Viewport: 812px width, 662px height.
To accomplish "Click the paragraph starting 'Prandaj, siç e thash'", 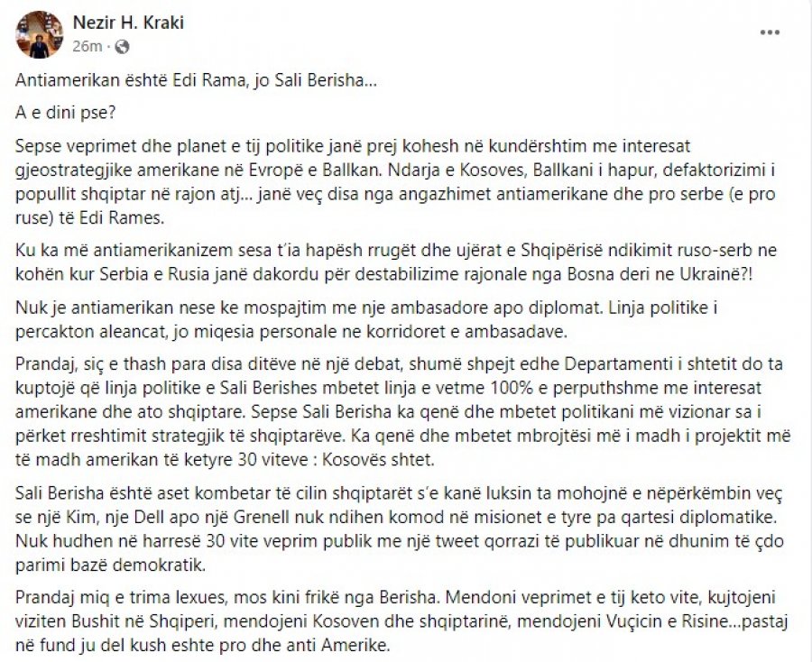I will point(403,411).
